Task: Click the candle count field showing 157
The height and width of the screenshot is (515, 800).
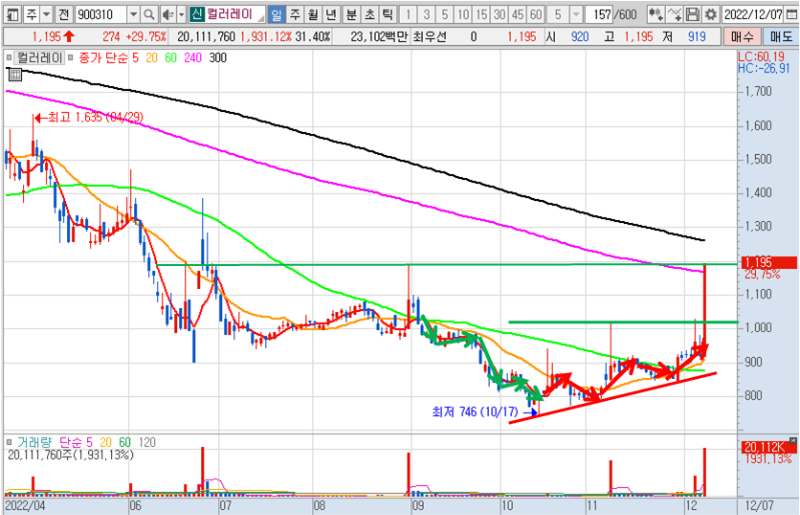Action: [599, 15]
